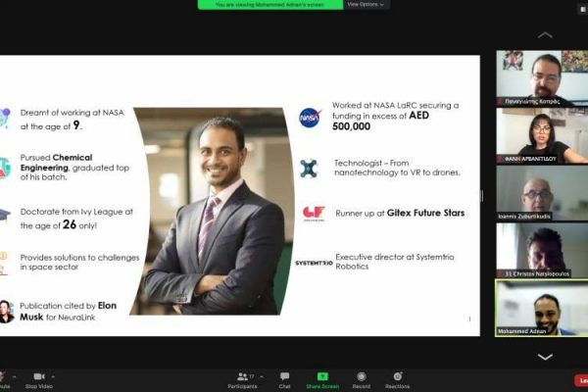The image size is (588, 392).
Task: Select Ioannis's video thumbnail
Action: pyautogui.click(x=542, y=193)
